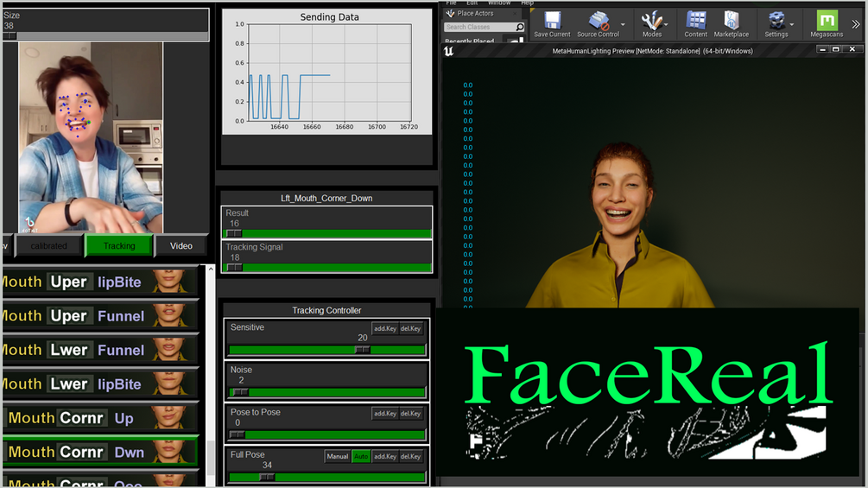Select Mouth Cornr Dwn pose row
This screenshot has height=488, width=868.
99,452
